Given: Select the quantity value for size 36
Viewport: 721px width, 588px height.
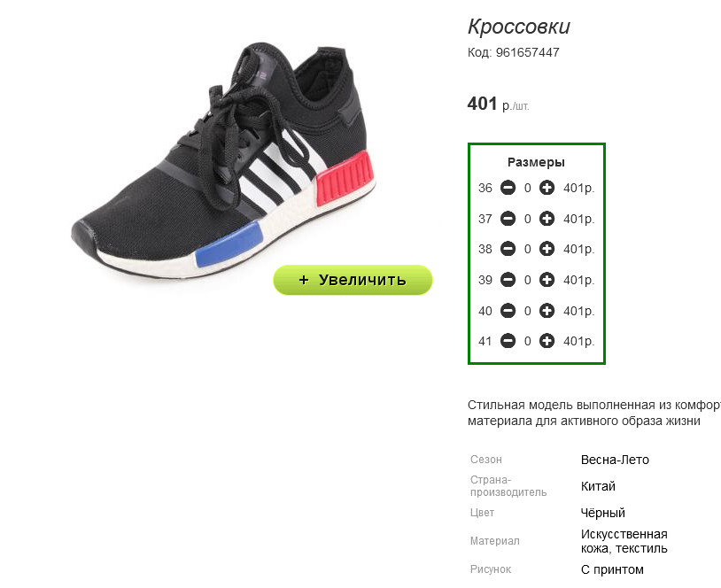Looking at the screenshot, I should click(x=527, y=188).
